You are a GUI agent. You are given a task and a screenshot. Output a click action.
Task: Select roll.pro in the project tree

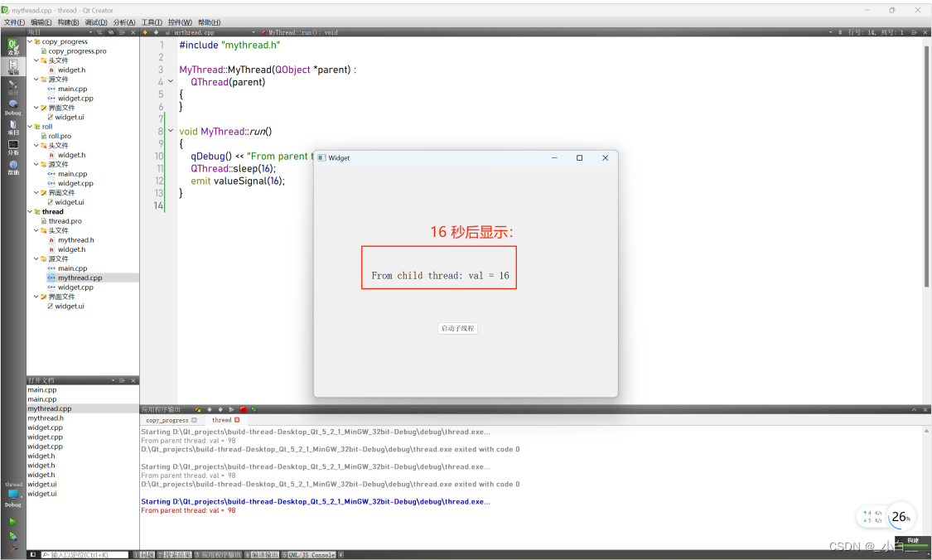60,136
